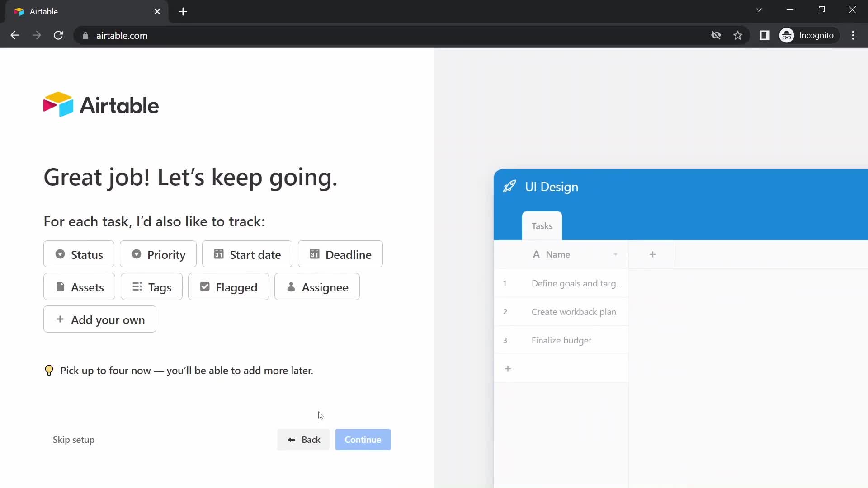This screenshot has height=488, width=868.
Task: Click the add row button
Action: coord(508,368)
